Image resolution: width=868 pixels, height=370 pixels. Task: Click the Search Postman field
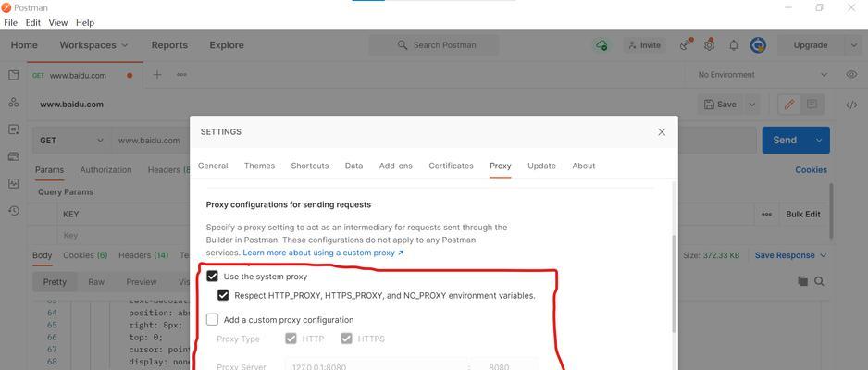click(x=434, y=45)
